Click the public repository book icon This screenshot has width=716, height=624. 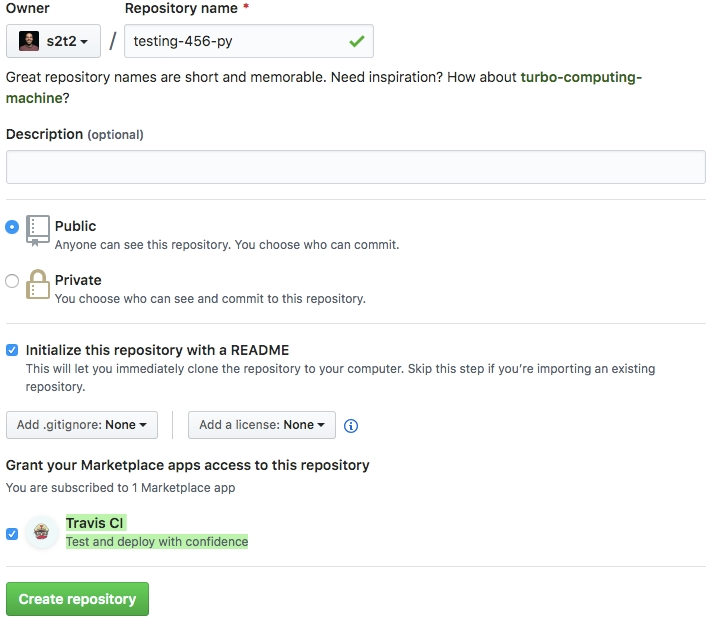38,230
